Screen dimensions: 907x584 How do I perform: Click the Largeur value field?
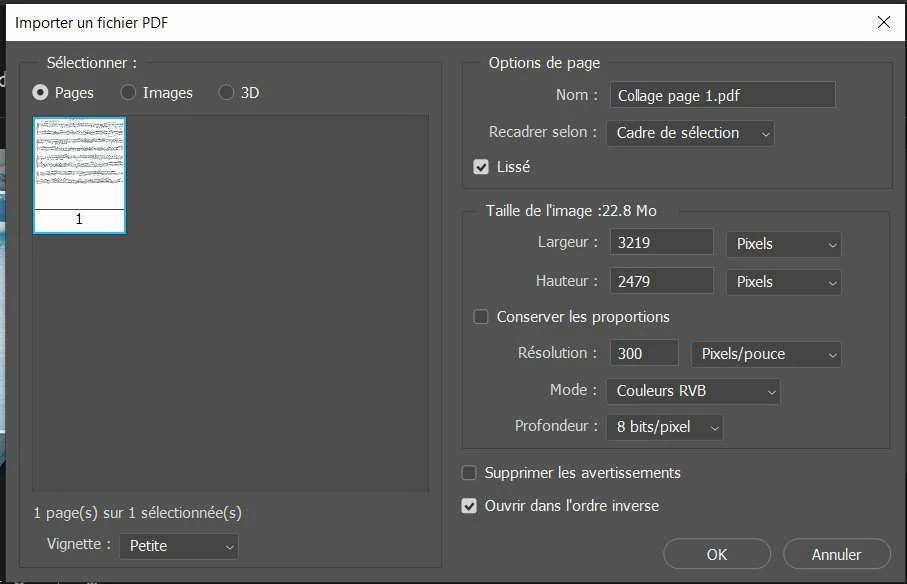point(662,242)
